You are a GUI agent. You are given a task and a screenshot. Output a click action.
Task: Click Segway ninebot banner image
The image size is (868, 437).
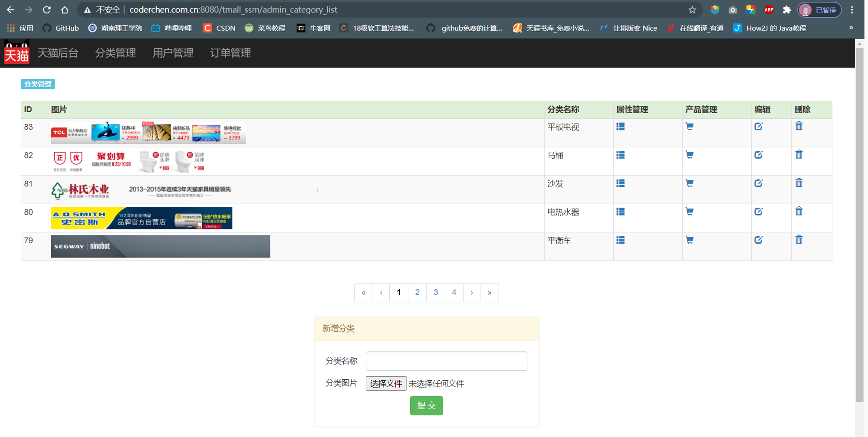tap(160, 246)
